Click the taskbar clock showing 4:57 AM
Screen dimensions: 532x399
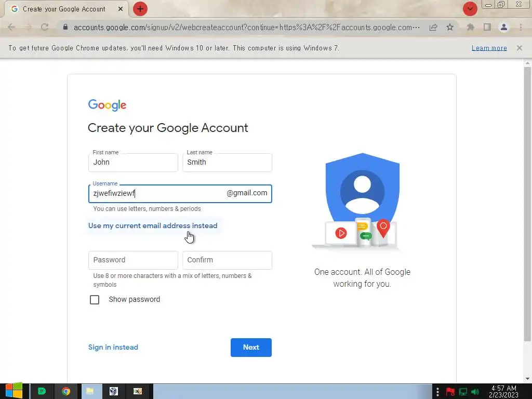tap(504, 391)
